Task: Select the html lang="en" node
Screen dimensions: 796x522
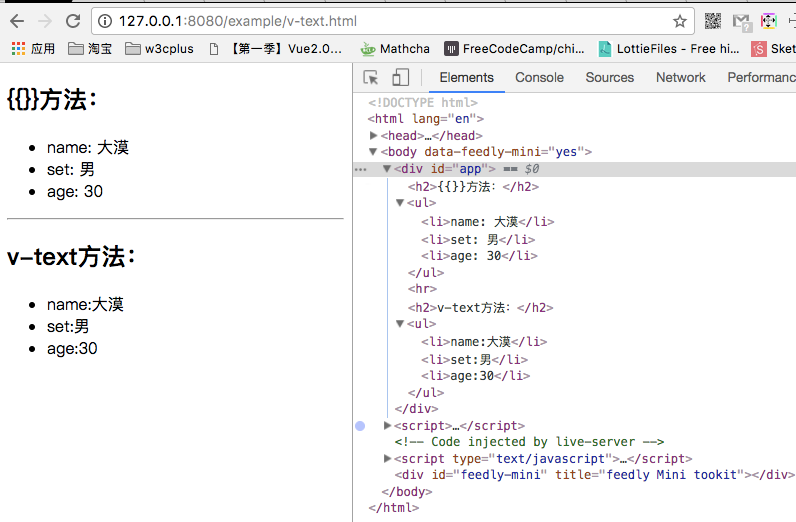Action: pyautogui.click(x=426, y=119)
